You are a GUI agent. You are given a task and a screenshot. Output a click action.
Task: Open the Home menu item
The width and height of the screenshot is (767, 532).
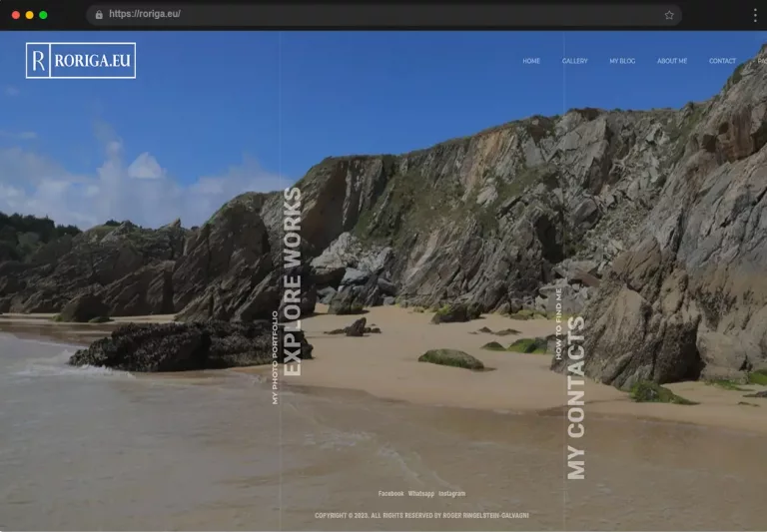point(531,61)
